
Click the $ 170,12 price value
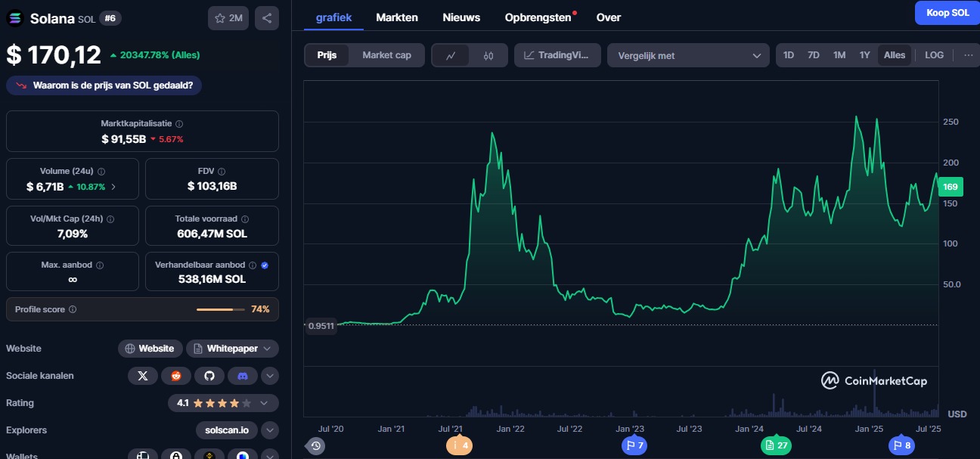[54, 54]
